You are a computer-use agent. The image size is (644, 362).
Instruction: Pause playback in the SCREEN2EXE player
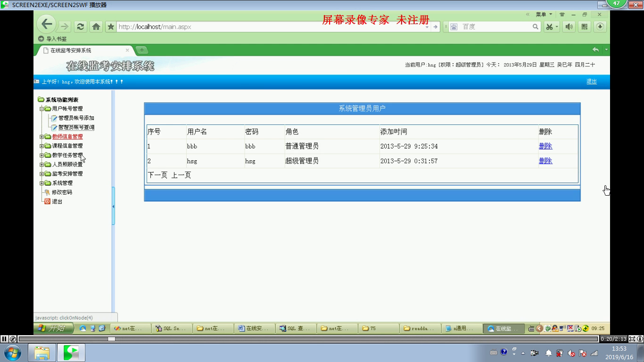tap(4, 338)
